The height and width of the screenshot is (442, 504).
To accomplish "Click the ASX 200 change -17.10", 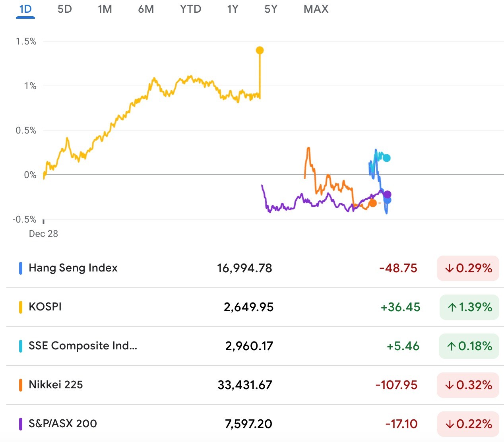I will point(401,424).
